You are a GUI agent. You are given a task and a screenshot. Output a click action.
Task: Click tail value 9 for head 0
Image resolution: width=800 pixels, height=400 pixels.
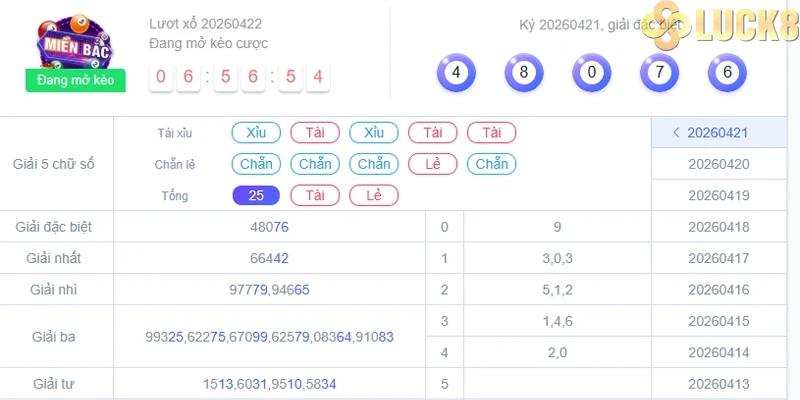click(x=557, y=227)
